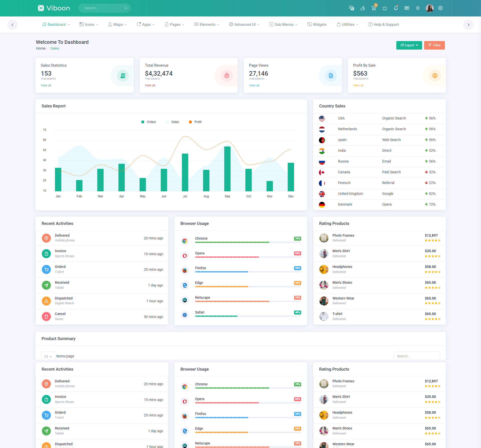The width and height of the screenshot is (481, 448).
Task: Open the Widgets menu item
Action: click(317, 25)
